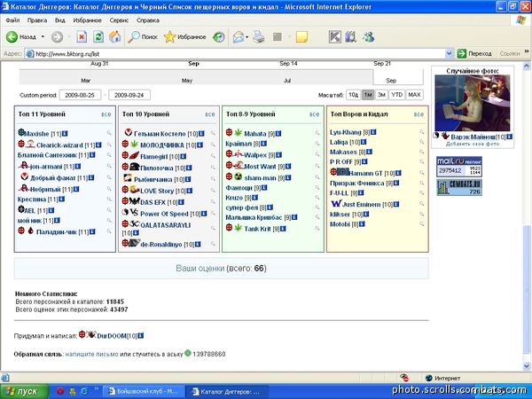532x399 pixels.
Task: Click info icon next to Lyu-Khang
Action: coord(373,132)
